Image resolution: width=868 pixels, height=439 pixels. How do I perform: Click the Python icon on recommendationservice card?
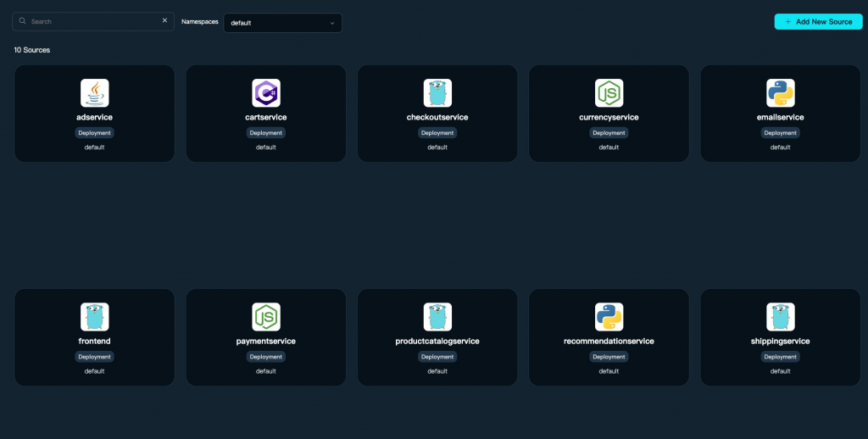click(609, 317)
